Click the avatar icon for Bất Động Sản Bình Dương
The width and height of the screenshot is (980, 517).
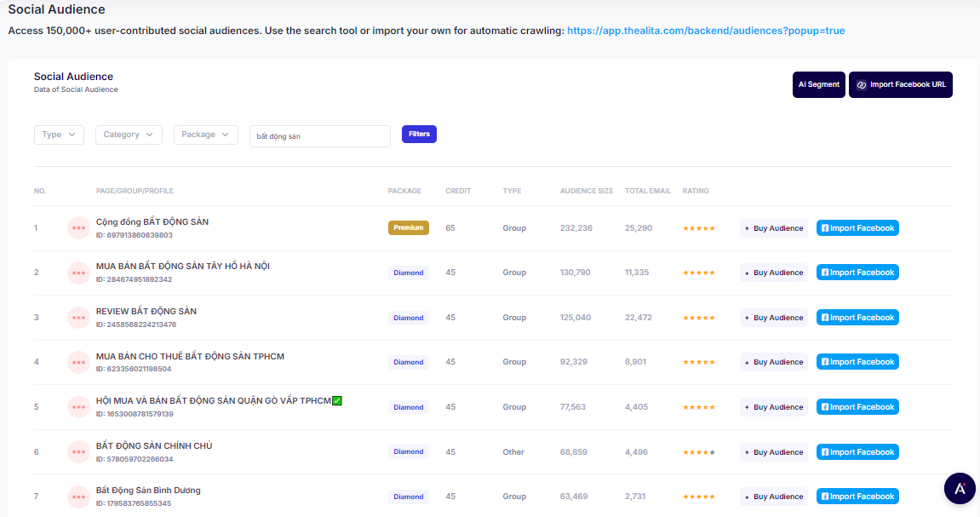coord(78,497)
